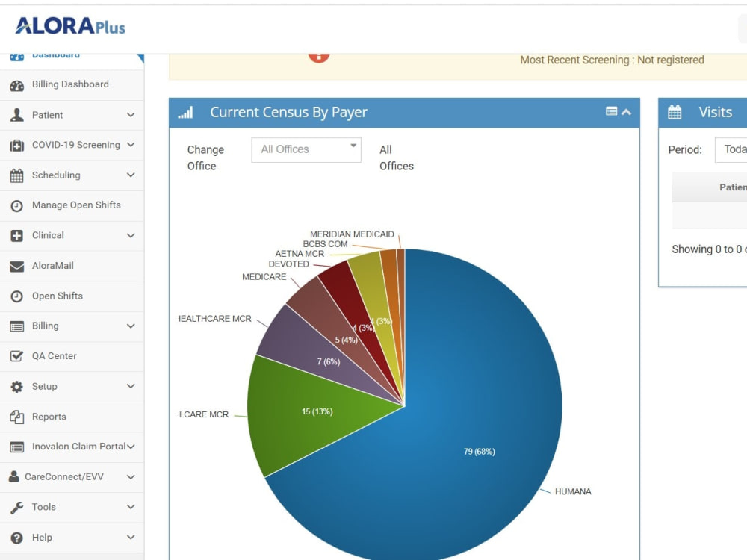Expand the Billing menu chevron

[x=131, y=326]
